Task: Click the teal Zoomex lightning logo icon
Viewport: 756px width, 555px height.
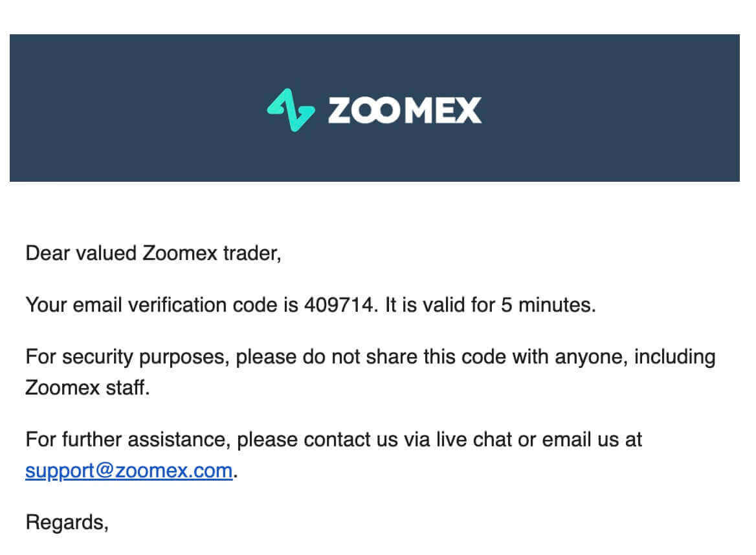Action: tap(291, 110)
